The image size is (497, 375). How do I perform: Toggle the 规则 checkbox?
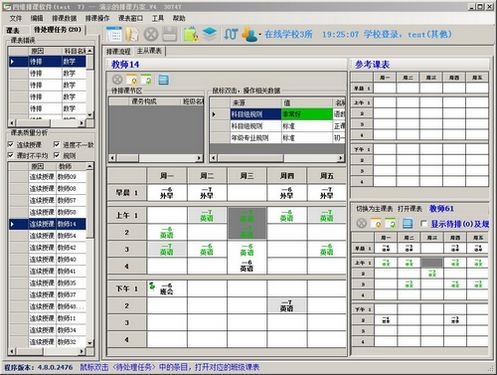(x=57, y=155)
